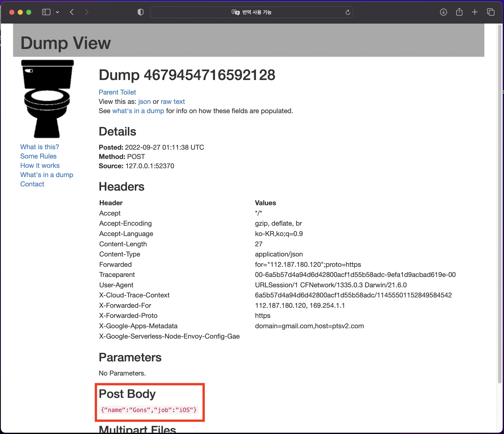Open the Parent Toilet link
504x434 pixels.
[117, 92]
